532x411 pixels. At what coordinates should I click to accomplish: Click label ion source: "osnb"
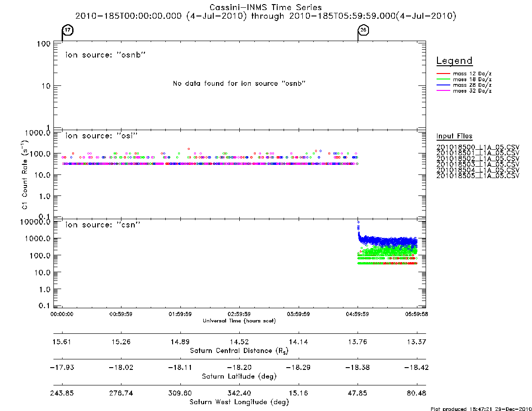coord(105,55)
